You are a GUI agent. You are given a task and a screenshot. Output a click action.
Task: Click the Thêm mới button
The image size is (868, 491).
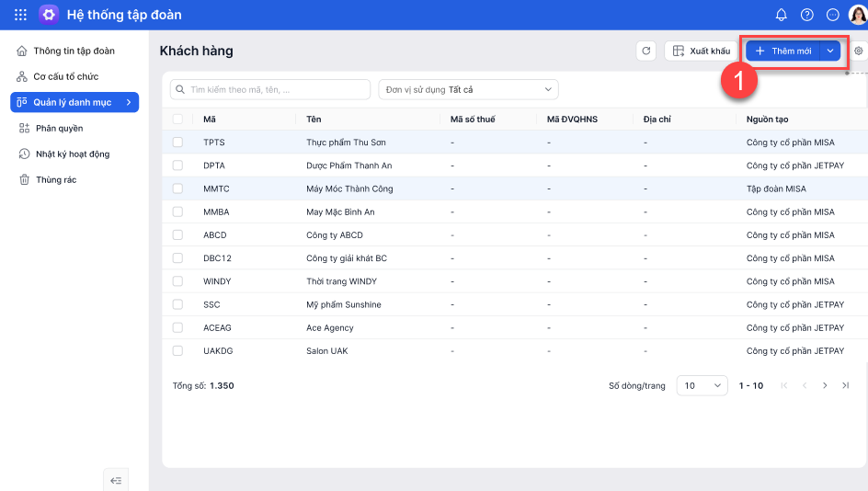click(x=782, y=51)
